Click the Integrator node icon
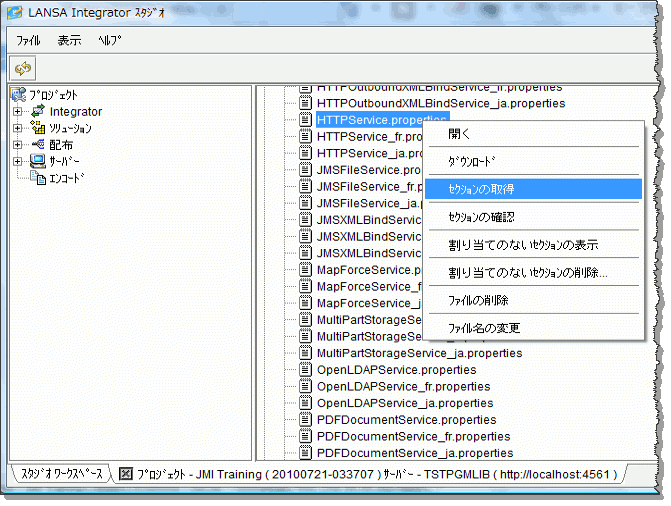This screenshot has width=671, height=506. click(38, 111)
